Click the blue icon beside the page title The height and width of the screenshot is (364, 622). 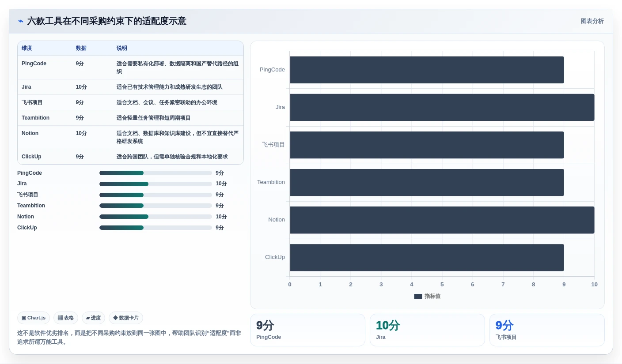click(x=20, y=21)
